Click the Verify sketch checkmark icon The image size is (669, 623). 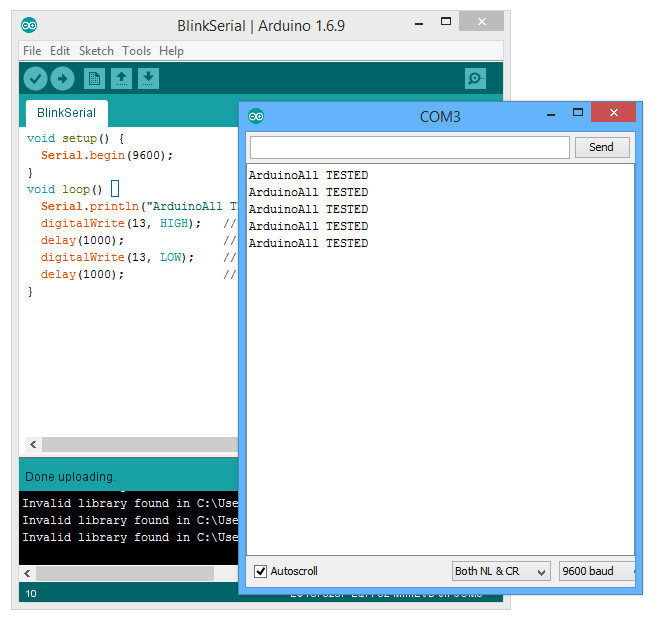(35, 79)
